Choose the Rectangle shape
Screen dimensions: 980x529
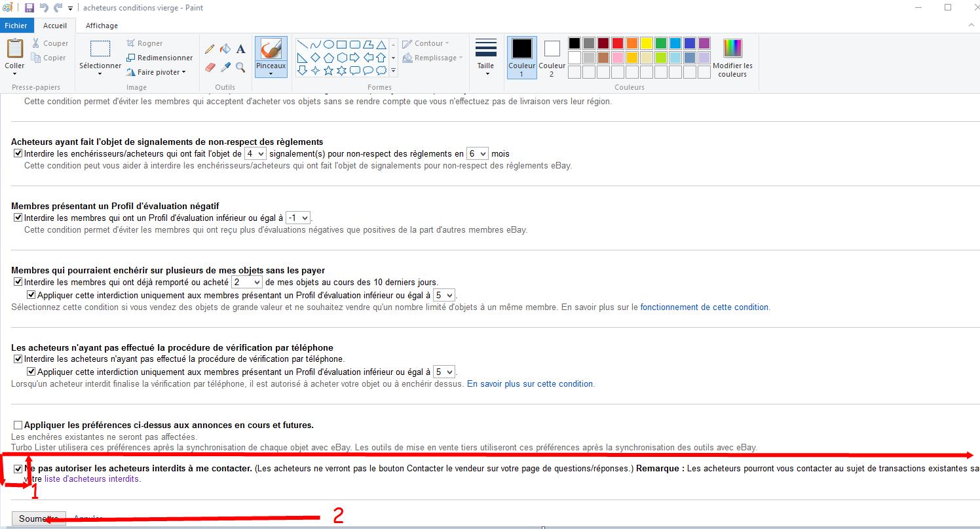[x=342, y=45]
